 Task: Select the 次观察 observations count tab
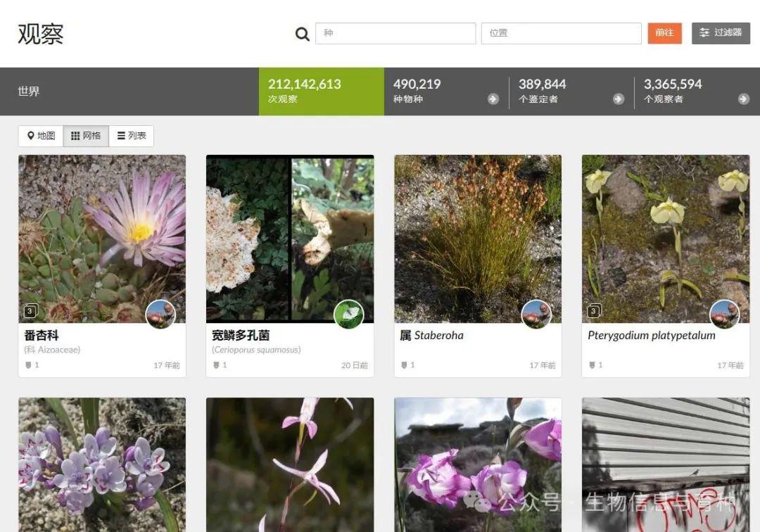[x=321, y=91]
